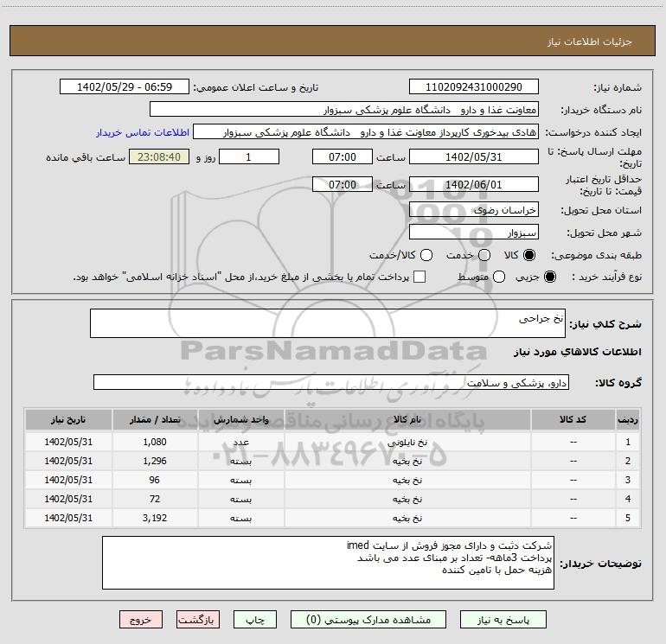Select the جزیی purchase type radio
666x644 pixels.
(x=549, y=277)
